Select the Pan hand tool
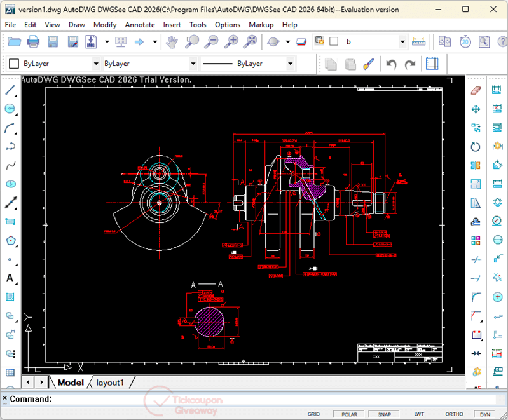Viewport: 508px width, 420px height. 172,42
